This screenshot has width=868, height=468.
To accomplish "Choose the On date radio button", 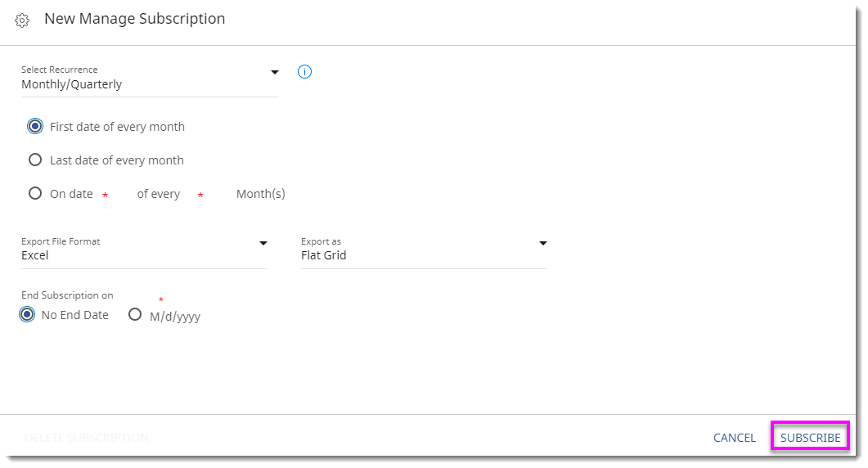I will (35, 194).
